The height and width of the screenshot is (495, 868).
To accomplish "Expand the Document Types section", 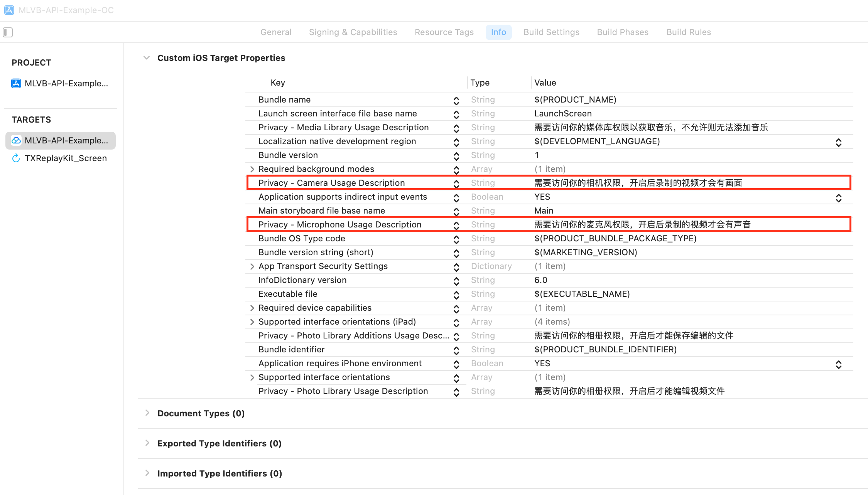I will [x=147, y=413].
